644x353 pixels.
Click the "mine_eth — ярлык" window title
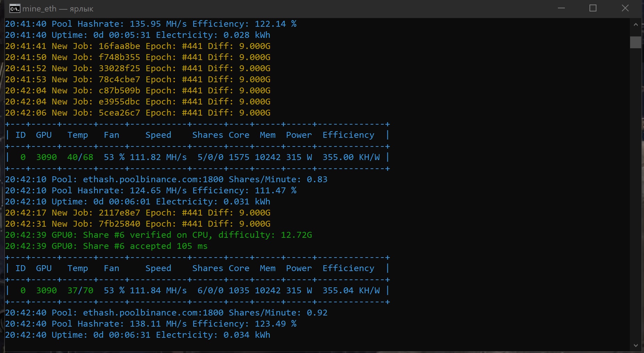pyautogui.click(x=58, y=9)
